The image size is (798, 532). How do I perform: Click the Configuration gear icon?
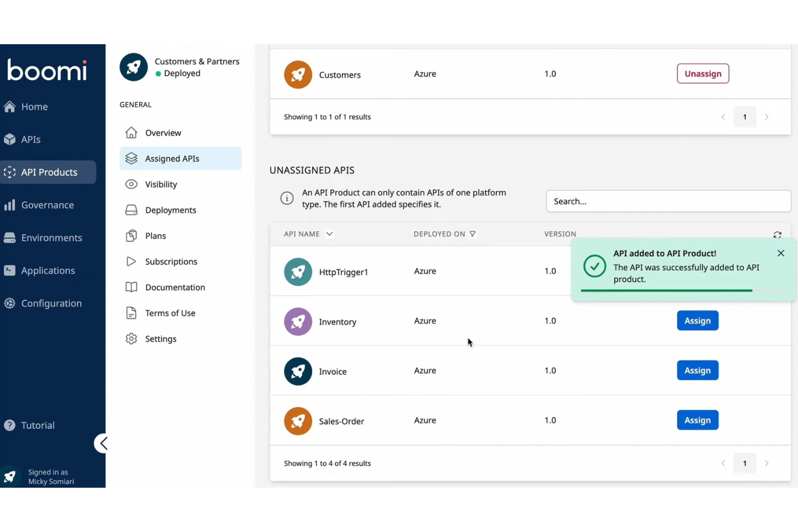pos(9,303)
